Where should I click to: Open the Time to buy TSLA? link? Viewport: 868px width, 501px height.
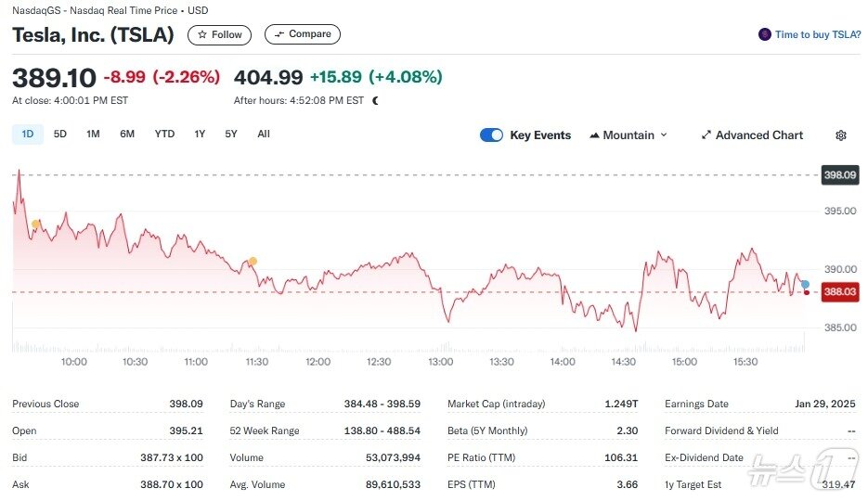(x=817, y=34)
